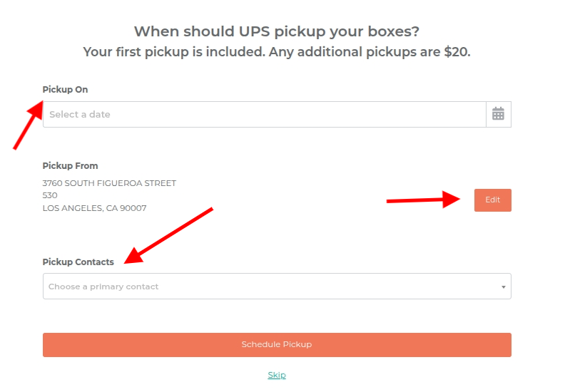The image size is (565, 392).
Task: Click the '530' suite number line
Action: (50, 195)
